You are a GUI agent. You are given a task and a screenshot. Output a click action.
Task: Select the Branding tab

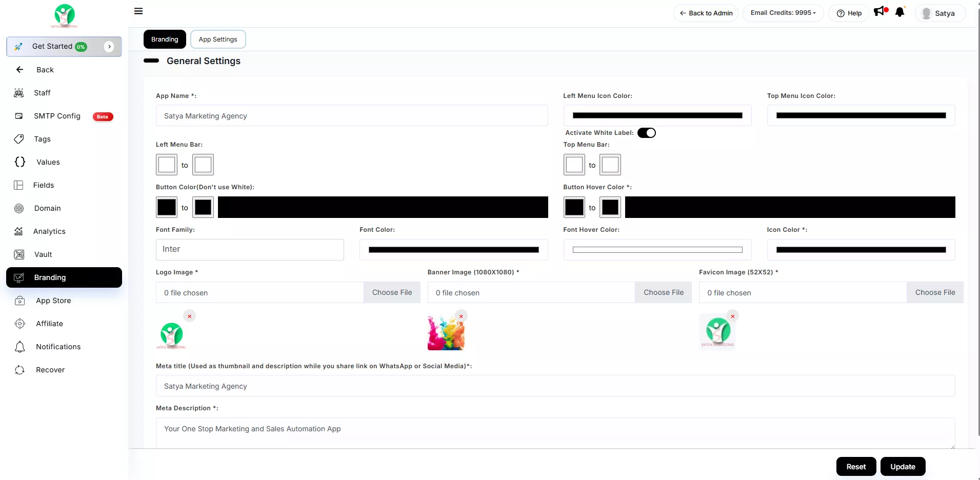165,39
